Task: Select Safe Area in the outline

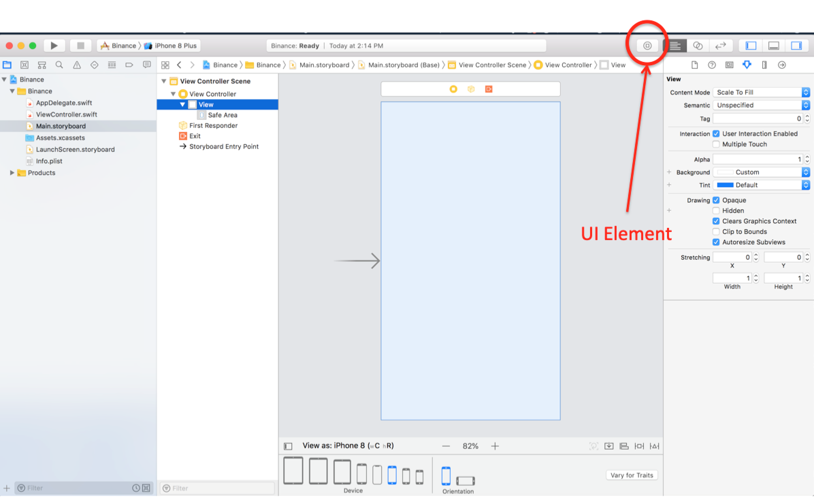Action: coord(222,115)
